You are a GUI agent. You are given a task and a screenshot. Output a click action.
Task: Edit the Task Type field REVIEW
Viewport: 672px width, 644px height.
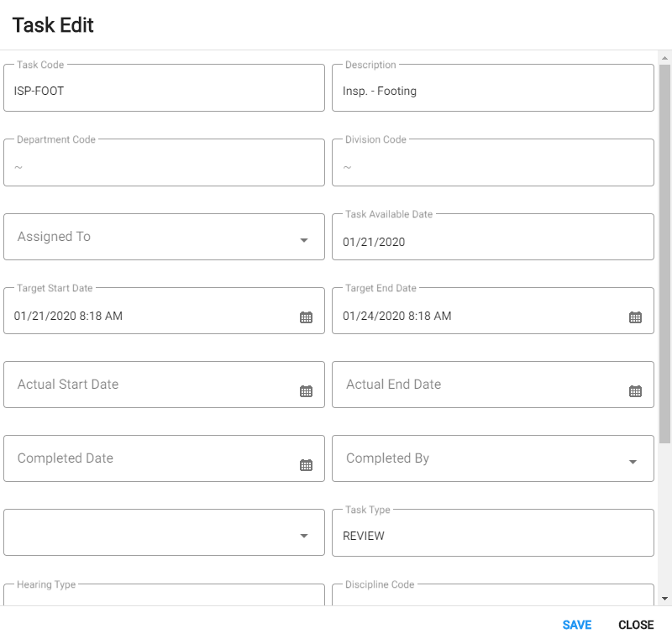[x=493, y=532]
